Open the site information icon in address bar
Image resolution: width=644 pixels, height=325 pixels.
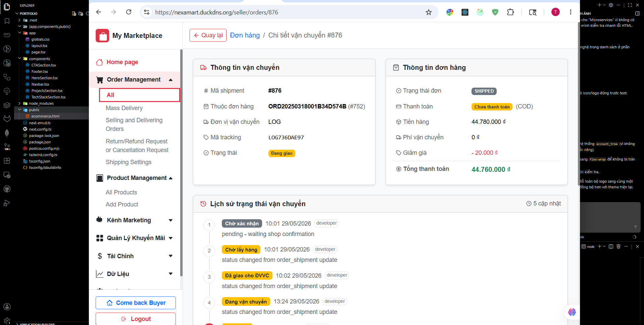coord(147,12)
